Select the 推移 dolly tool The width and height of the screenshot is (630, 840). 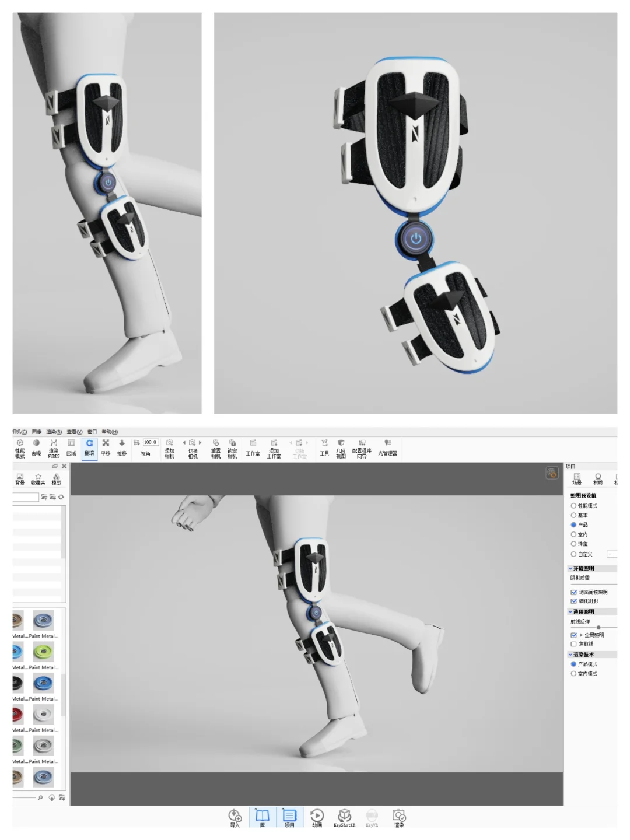(x=122, y=448)
